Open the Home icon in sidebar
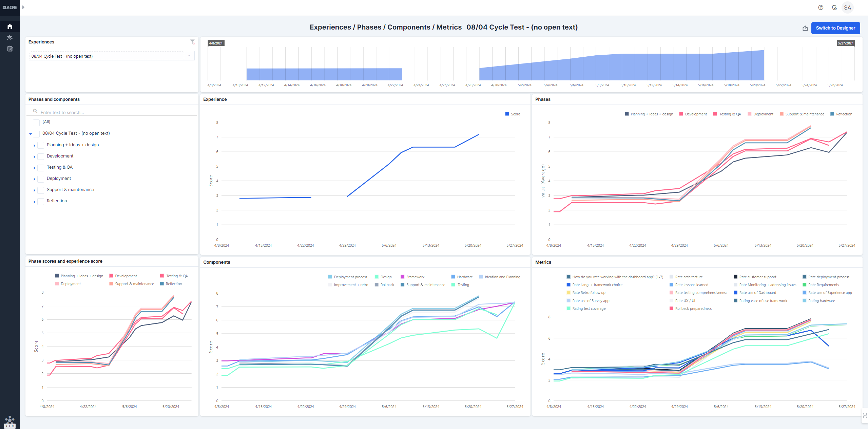This screenshot has height=429, width=868. click(x=10, y=26)
